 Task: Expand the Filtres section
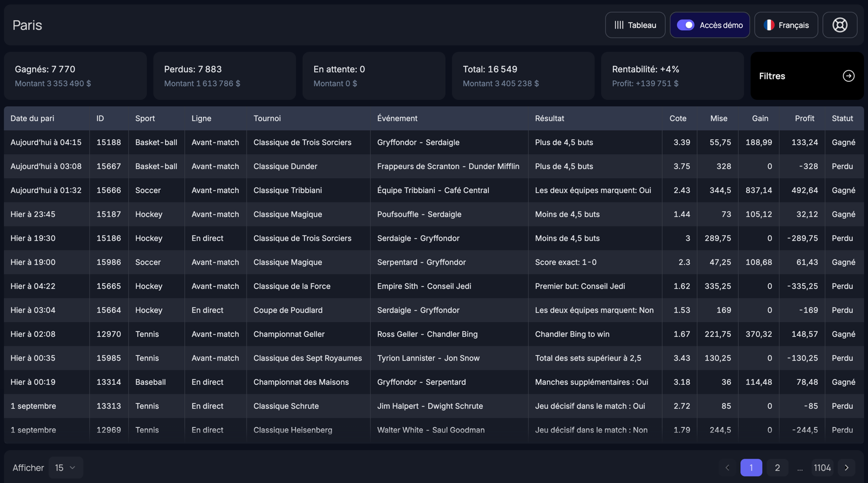click(x=806, y=76)
